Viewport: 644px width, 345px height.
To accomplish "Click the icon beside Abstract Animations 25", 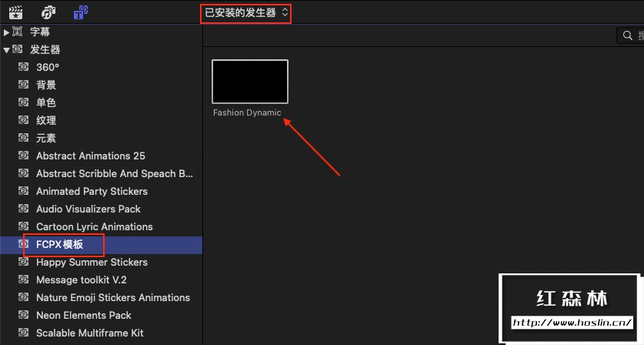I will click(24, 155).
